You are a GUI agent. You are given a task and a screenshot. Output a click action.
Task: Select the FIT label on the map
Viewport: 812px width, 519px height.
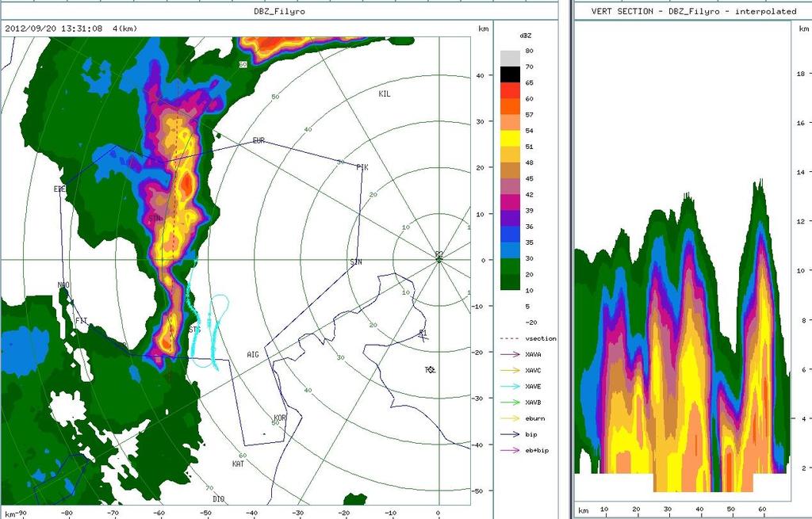82,321
